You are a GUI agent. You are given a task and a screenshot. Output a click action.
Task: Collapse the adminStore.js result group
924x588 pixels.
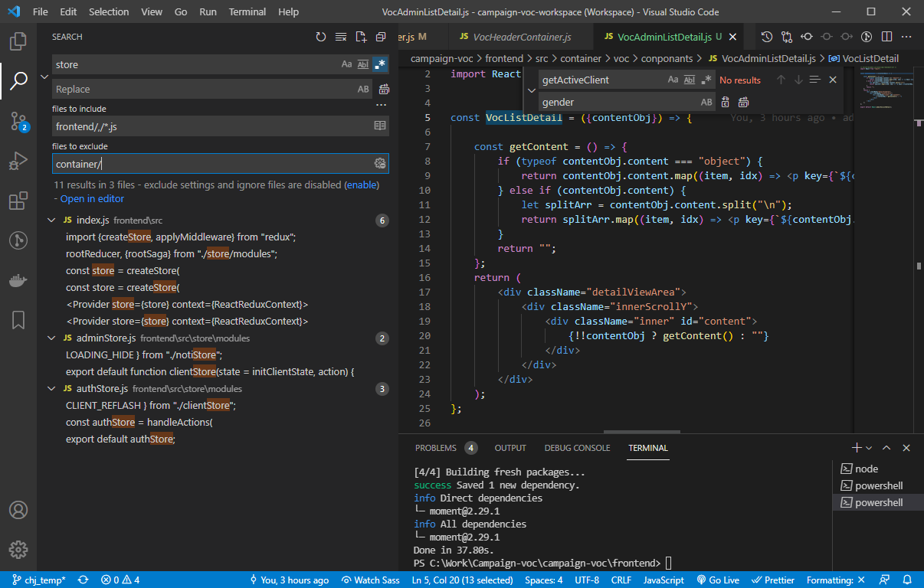[52, 338]
